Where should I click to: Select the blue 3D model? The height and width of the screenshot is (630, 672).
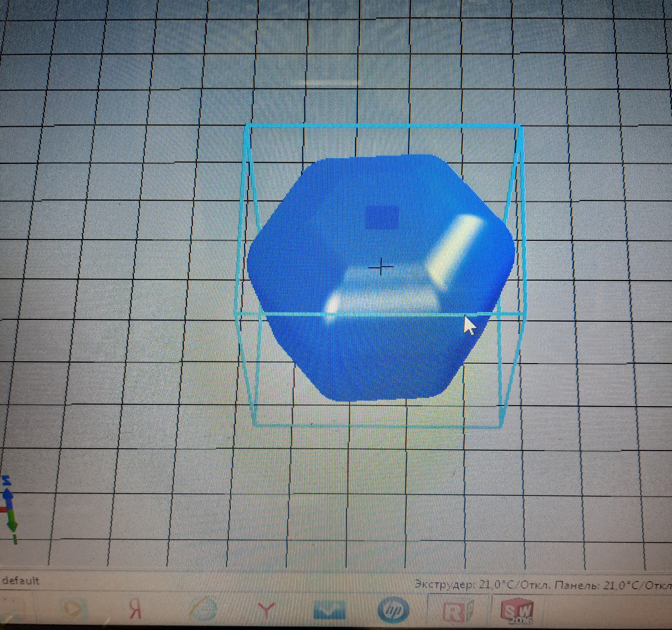(x=381, y=277)
